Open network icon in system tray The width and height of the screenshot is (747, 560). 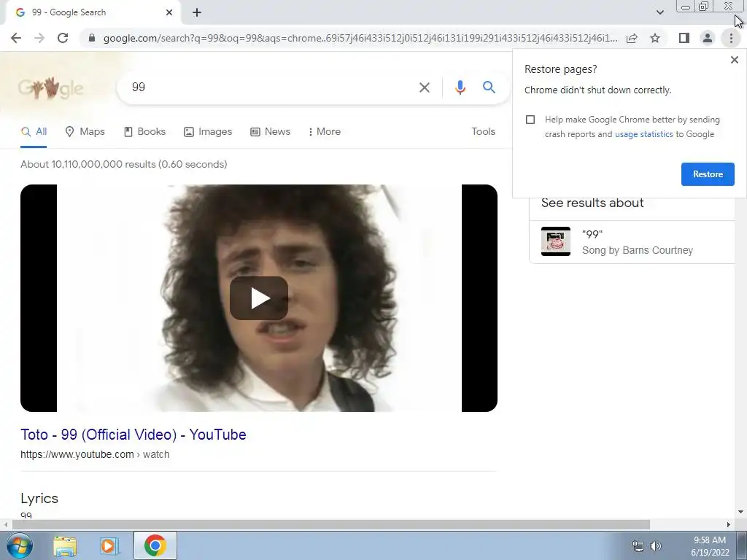point(638,546)
